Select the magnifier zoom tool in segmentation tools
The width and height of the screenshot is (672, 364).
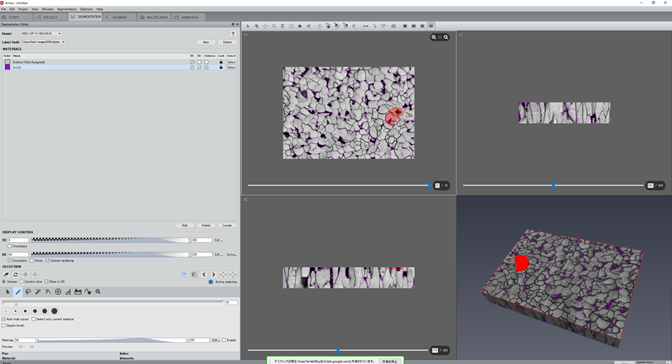click(98, 292)
